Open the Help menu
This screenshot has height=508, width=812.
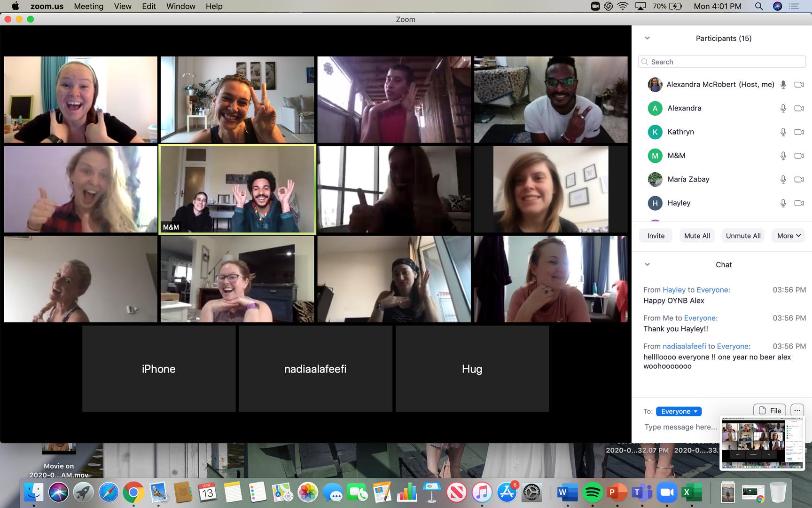214,6
